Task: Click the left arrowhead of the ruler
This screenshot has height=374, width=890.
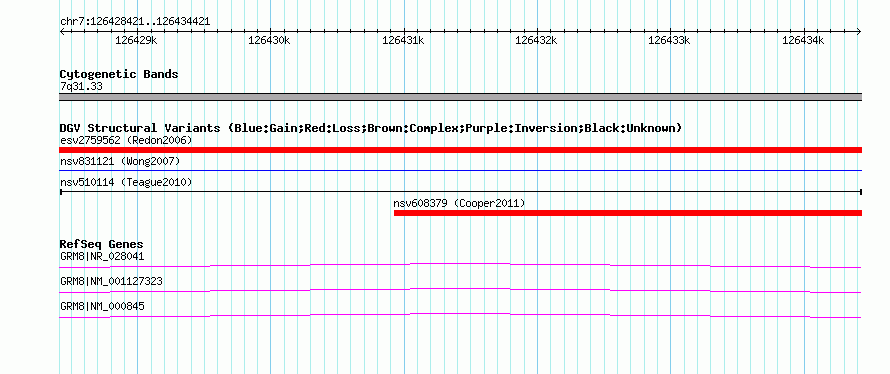Action: click(62, 31)
